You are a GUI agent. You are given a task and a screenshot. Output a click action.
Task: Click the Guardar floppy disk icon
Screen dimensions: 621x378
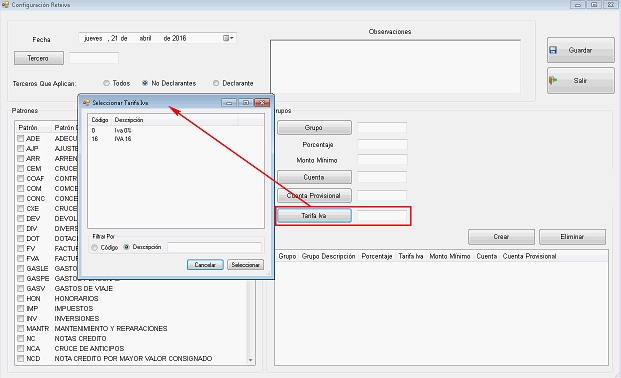click(553, 50)
